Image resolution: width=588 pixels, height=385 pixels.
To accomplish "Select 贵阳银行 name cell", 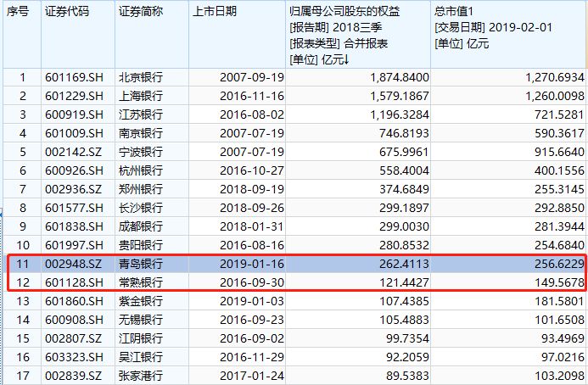I will click(x=141, y=245).
